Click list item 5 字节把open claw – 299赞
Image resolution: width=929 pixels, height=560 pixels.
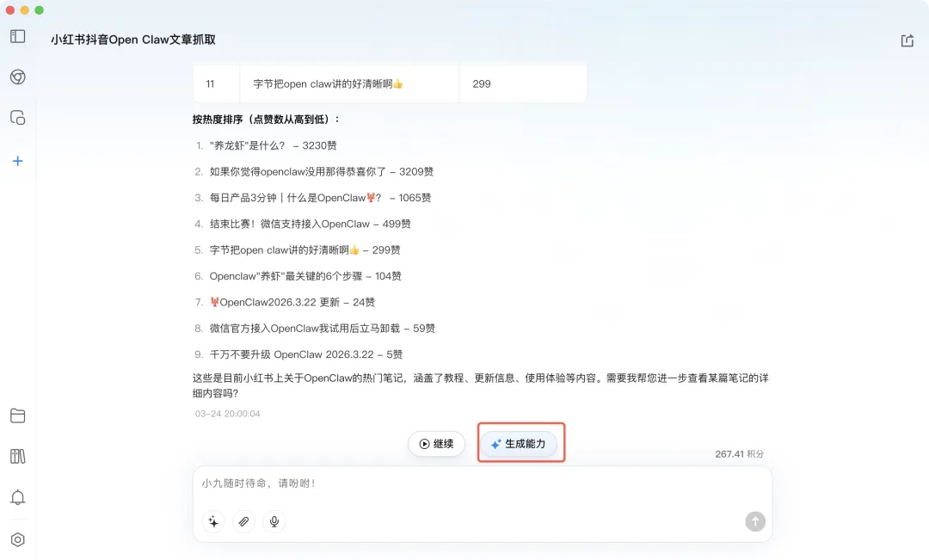click(x=305, y=249)
